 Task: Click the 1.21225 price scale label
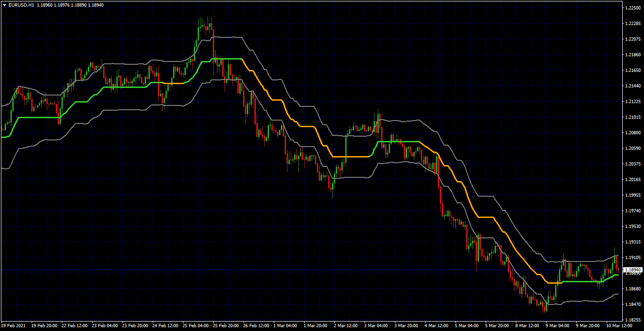click(x=633, y=102)
